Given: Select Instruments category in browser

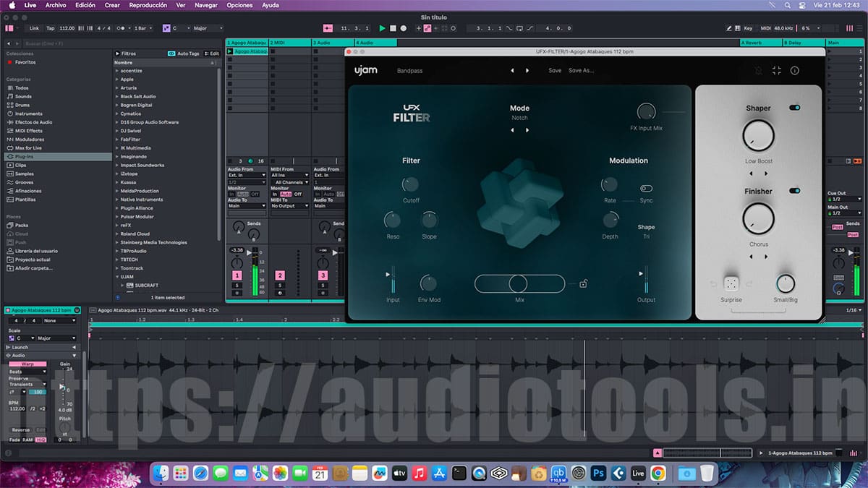Looking at the screenshot, I should (x=28, y=114).
